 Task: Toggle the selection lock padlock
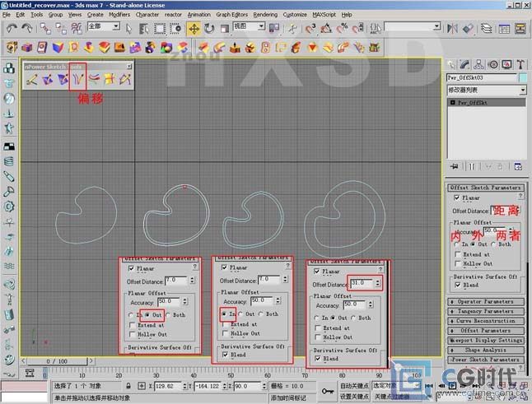pyautogui.click(x=128, y=386)
